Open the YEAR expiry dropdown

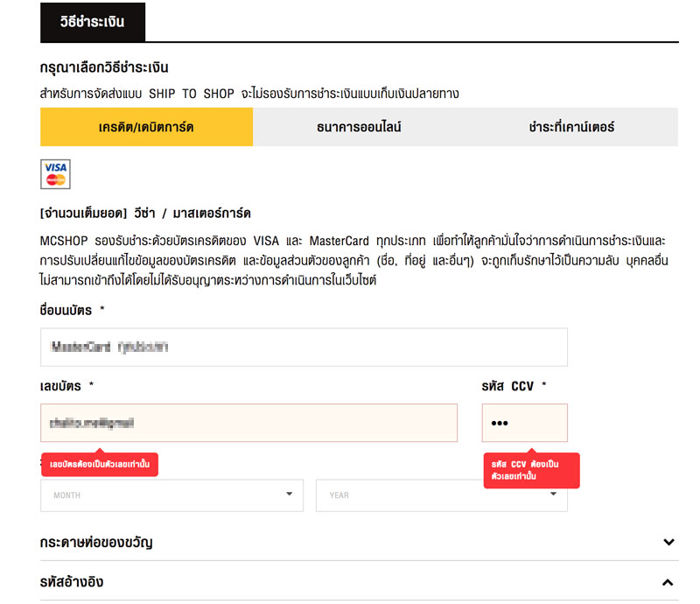pos(441,495)
